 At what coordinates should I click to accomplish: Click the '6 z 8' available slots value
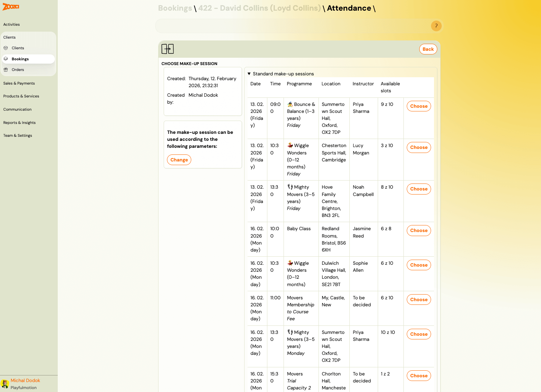tap(386, 229)
